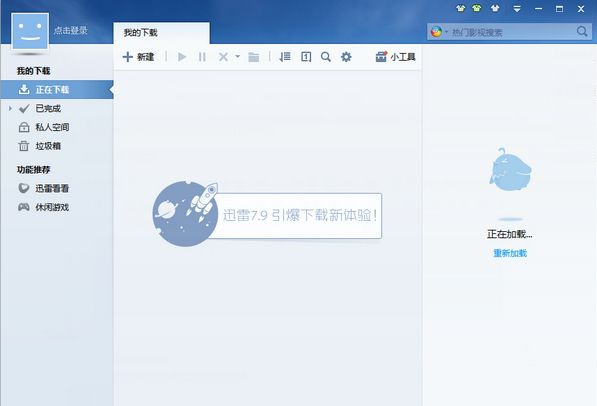
Task: Start the selected download with play icon
Action: pyautogui.click(x=182, y=57)
